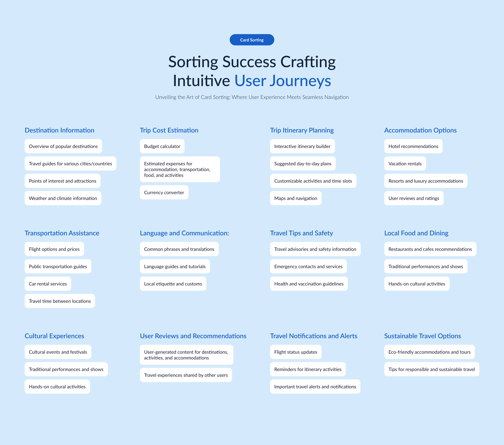Click the Maps and navigation card
The width and height of the screenshot is (504, 445).
(296, 198)
